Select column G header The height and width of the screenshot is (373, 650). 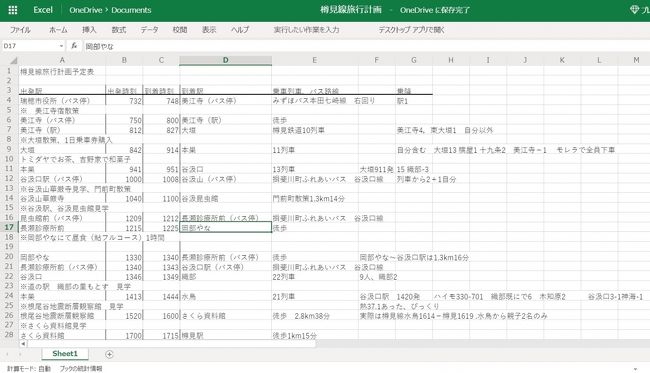414,61
